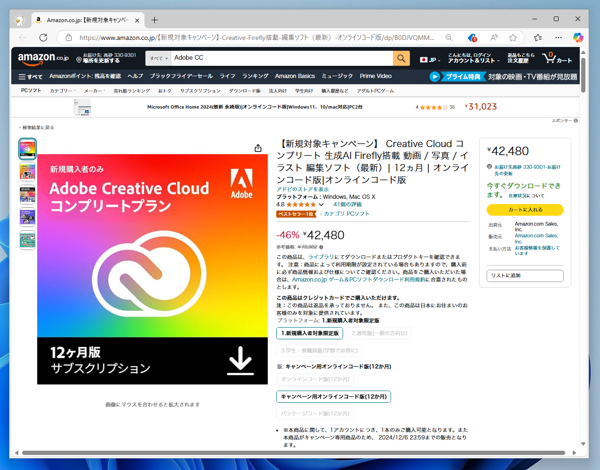Open the すべて search category dropdown
The image size is (600, 470).
pyautogui.click(x=158, y=58)
